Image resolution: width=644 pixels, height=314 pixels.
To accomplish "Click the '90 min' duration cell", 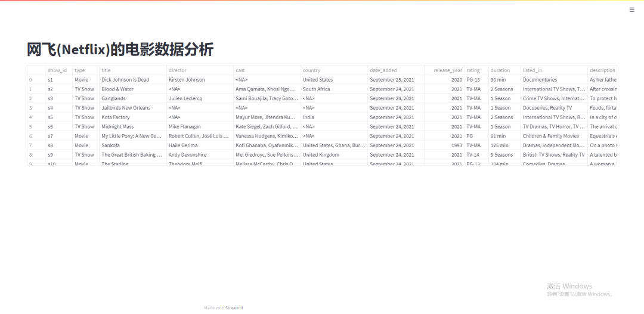I will click(505, 80).
